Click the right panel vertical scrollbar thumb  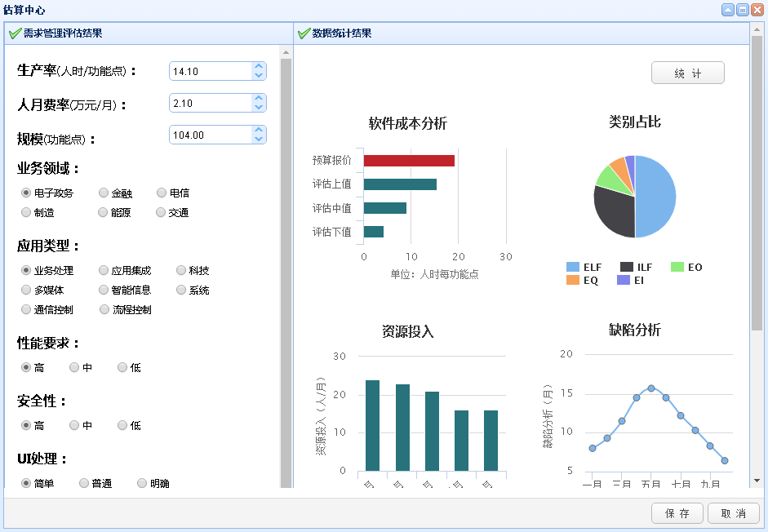pos(757,183)
